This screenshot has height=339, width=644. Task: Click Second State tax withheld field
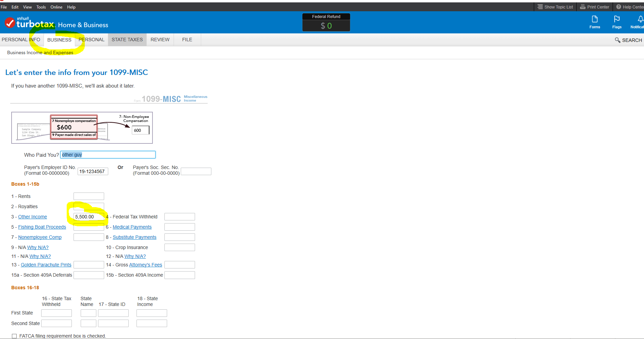pyautogui.click(x=57, y=323)
